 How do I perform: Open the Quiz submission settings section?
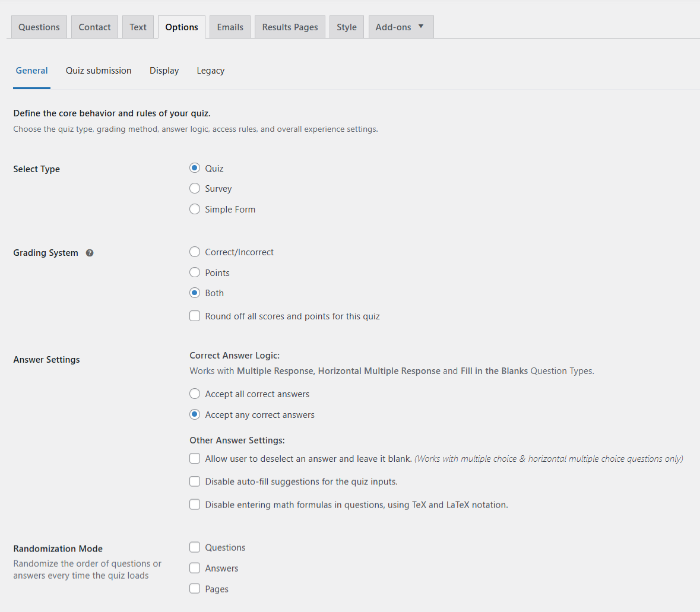point(99,70)
